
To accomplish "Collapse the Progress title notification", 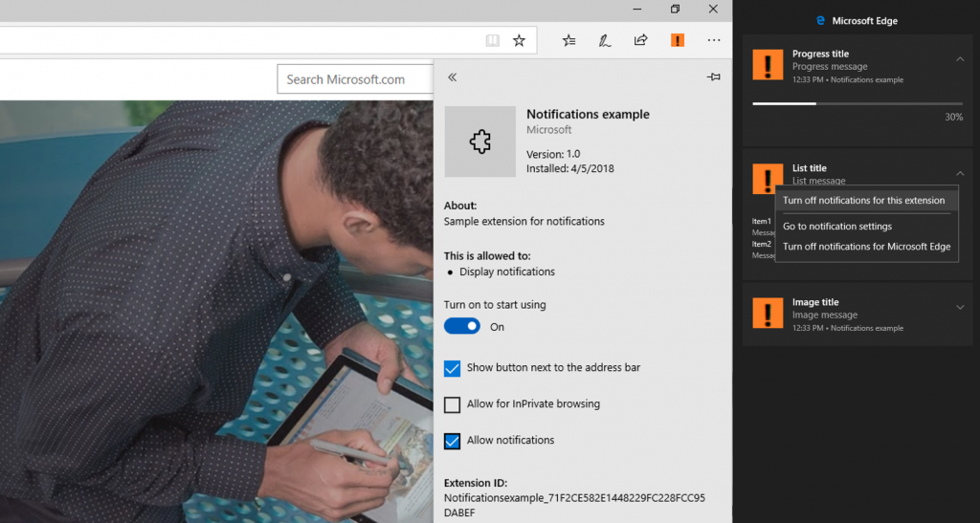I will click(x=960, y=59).
